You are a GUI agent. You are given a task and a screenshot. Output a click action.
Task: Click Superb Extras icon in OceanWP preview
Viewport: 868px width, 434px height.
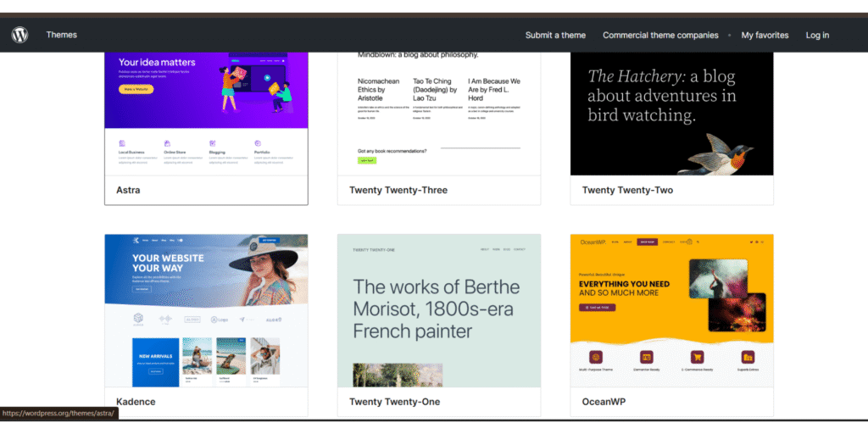point(748,357)
